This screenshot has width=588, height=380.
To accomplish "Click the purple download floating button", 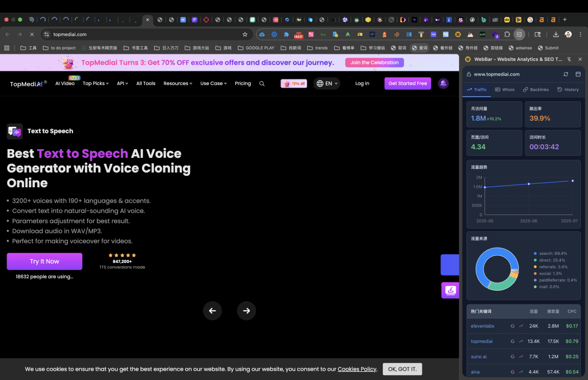I will point(450,290).
